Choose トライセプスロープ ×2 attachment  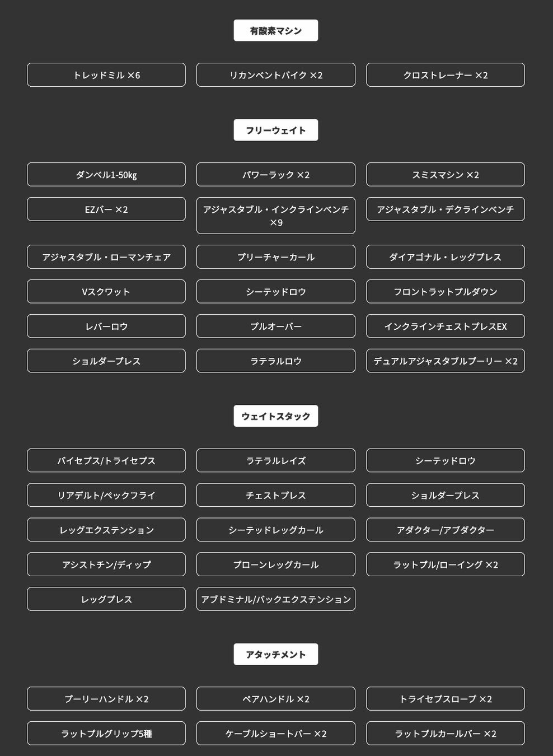(x=445, y=699)
